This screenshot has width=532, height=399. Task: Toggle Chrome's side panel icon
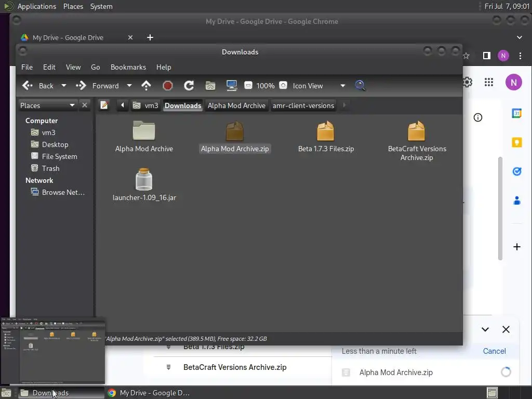point(486,56)
